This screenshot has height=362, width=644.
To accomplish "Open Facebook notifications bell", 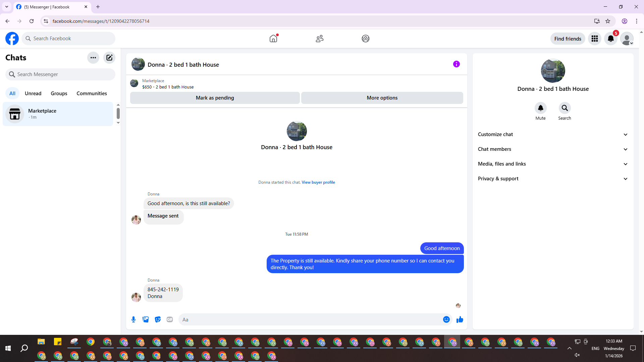I will point(610,39).
